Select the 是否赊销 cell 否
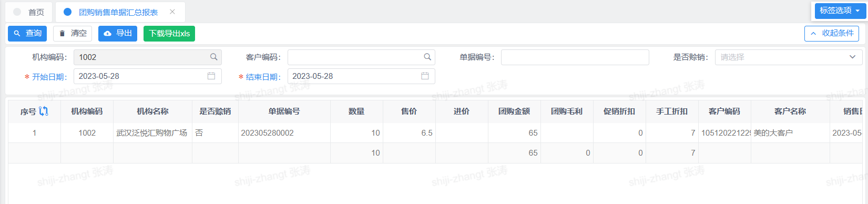Image resolution: width=868 pixels, height=204 pixels. [215, 133]
